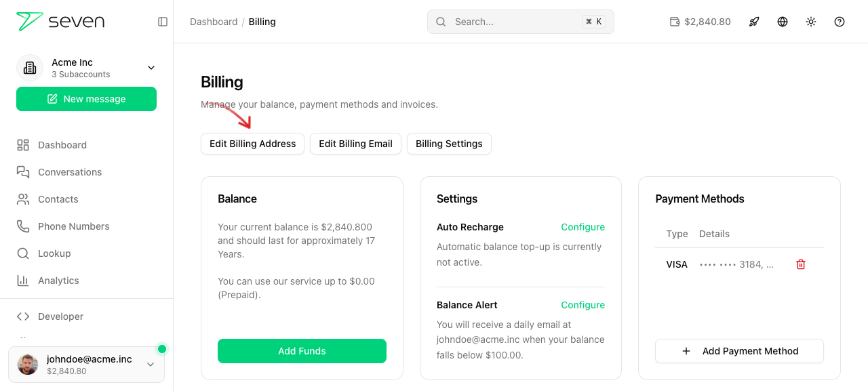Click the wallet balance in header
The height and width of the screenshot is (391, 868).
pos(700,22)
